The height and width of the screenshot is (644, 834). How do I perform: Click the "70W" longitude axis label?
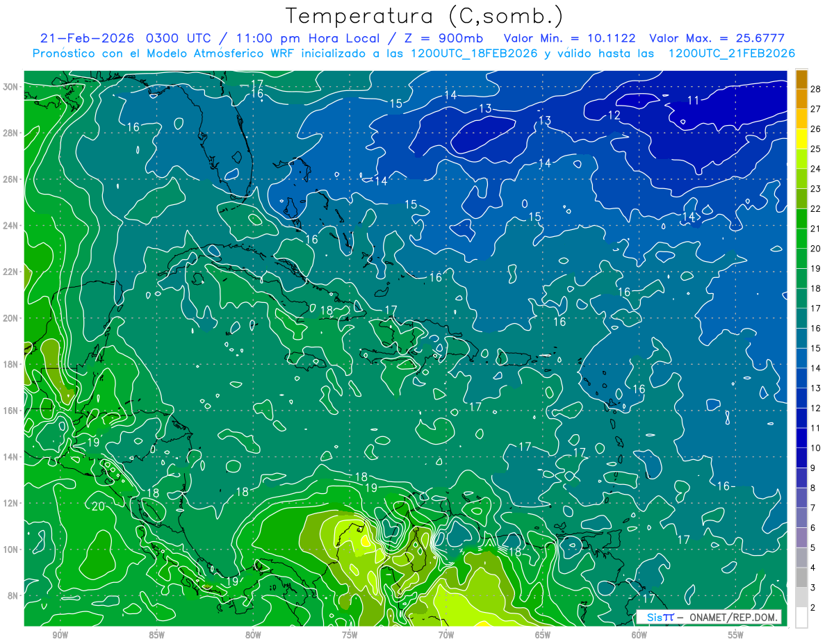pos(446,636)
